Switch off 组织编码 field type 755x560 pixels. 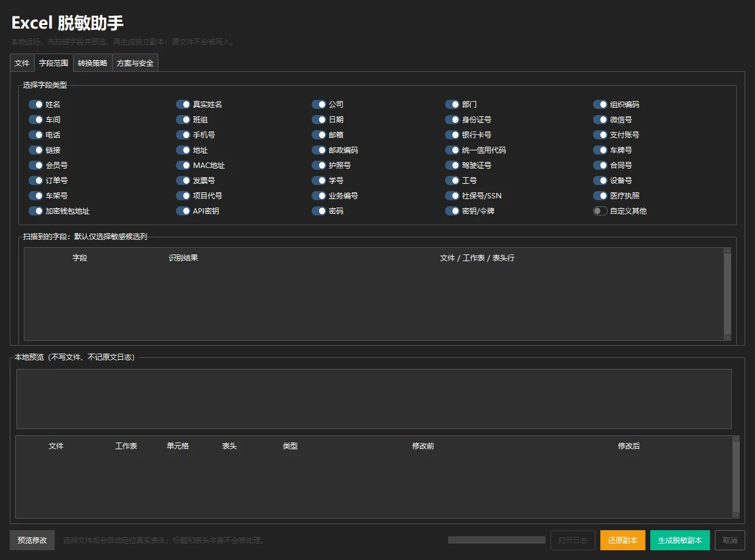tap(600, 105)
